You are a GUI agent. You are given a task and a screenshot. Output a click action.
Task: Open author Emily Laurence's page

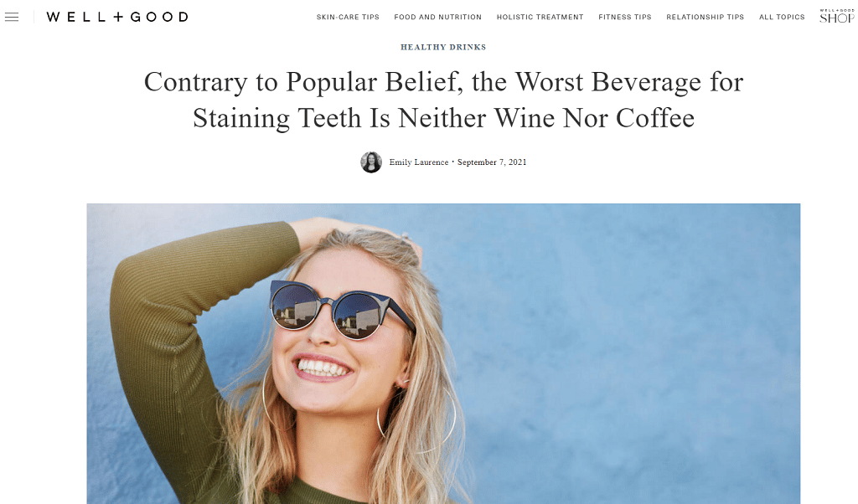[x=419, y=162]
